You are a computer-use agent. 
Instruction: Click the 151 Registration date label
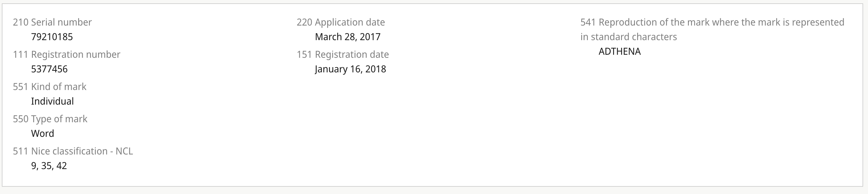coord(343,54)
